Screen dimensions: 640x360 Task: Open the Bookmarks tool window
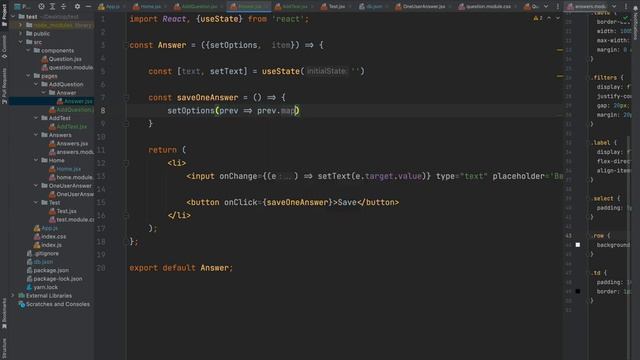[x=4, y=313]
